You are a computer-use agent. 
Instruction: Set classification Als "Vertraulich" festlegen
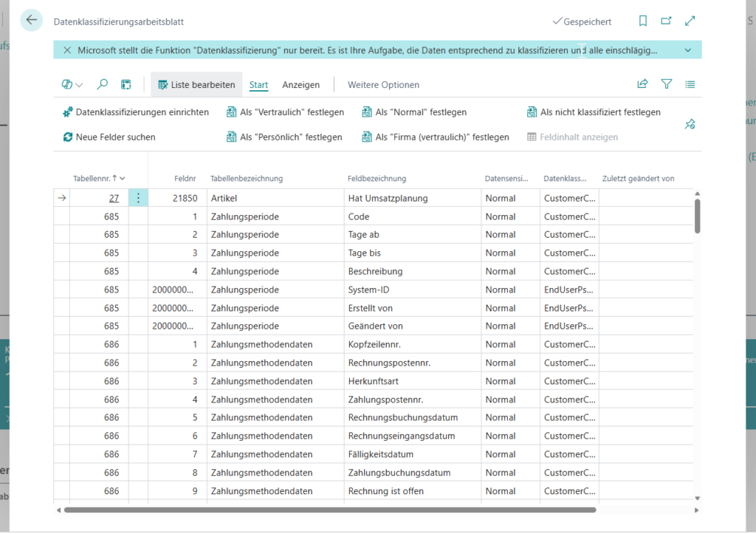point(286,112)
